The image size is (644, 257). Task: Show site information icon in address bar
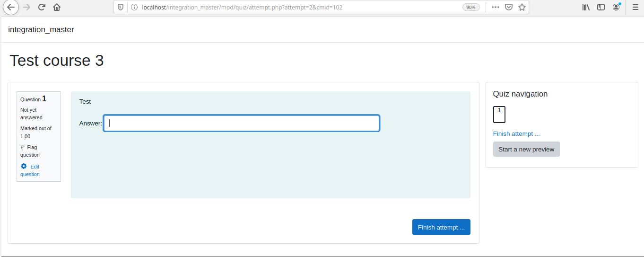pyautogui.click(x=134, y=7)
